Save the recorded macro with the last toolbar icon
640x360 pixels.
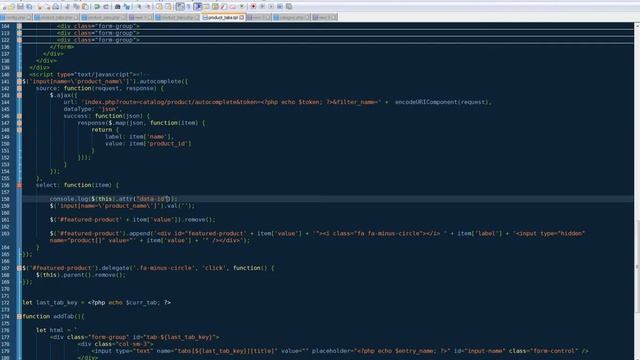pos(289,7)
